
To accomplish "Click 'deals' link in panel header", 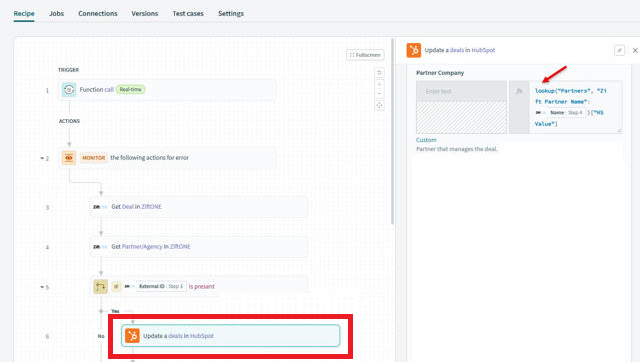I will (457, 50).
